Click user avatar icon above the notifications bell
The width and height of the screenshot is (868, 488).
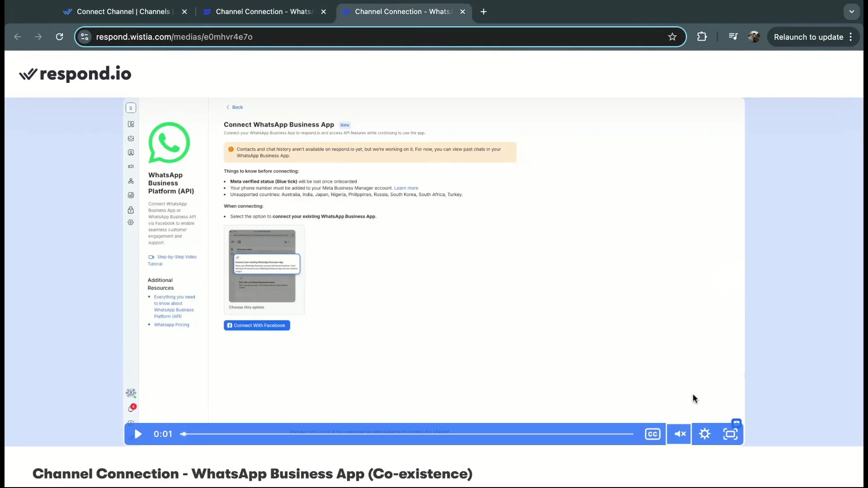[131, 393]
